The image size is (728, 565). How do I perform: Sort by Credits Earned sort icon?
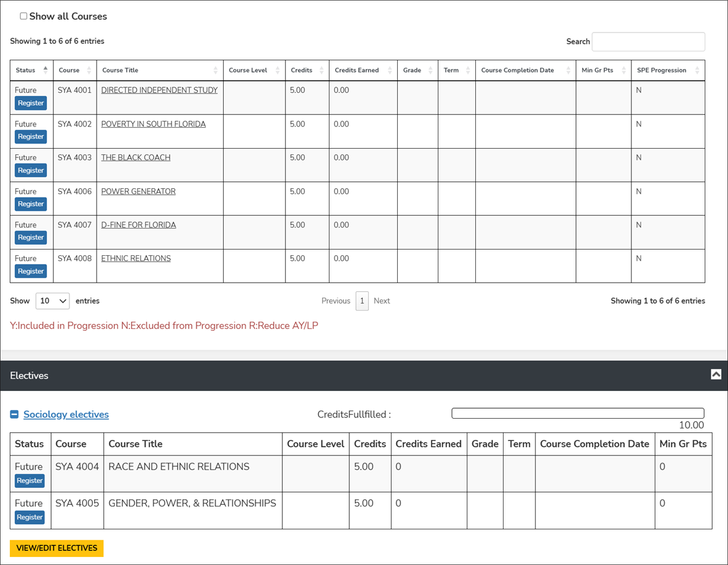pos(390,70)
